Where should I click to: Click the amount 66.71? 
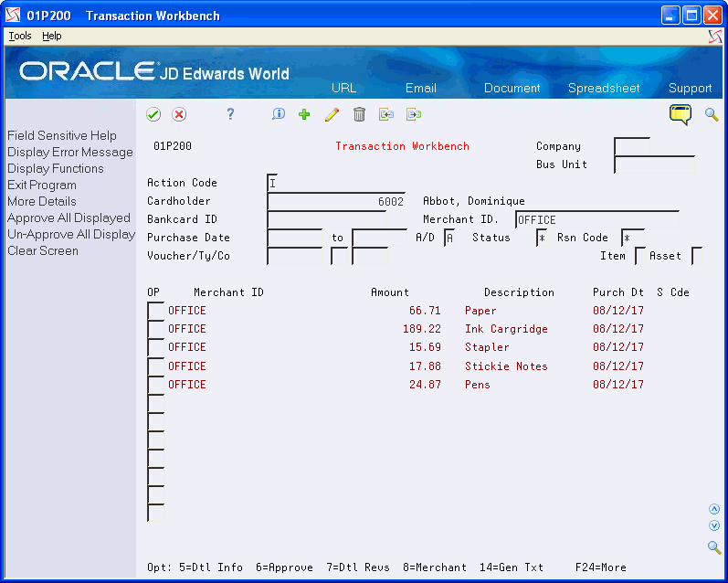pyautogui.click(x=425, y=311)
